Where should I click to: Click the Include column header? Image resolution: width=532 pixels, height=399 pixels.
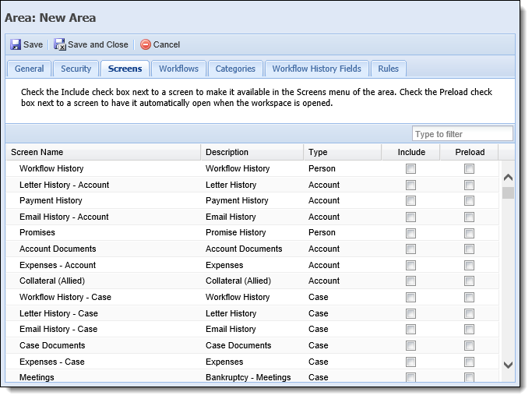[x=410, y=152]
